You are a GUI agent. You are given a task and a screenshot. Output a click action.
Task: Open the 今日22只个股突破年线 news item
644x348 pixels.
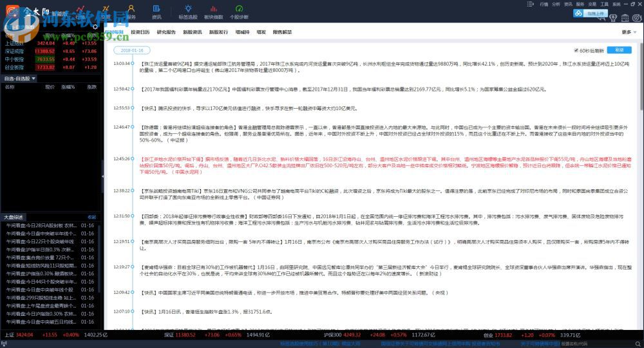coord(50,241)
